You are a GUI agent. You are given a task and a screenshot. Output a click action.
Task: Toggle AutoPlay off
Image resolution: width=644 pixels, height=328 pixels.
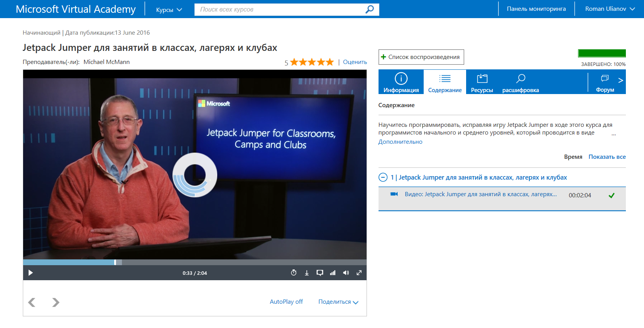(x=286, y=302)
